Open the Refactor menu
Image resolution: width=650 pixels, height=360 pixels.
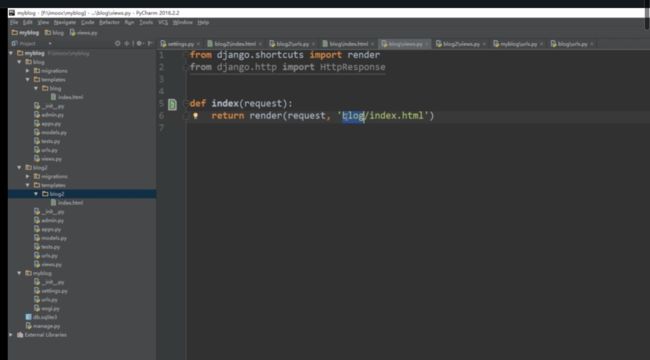pyautogui.click(x=109, y=22)
